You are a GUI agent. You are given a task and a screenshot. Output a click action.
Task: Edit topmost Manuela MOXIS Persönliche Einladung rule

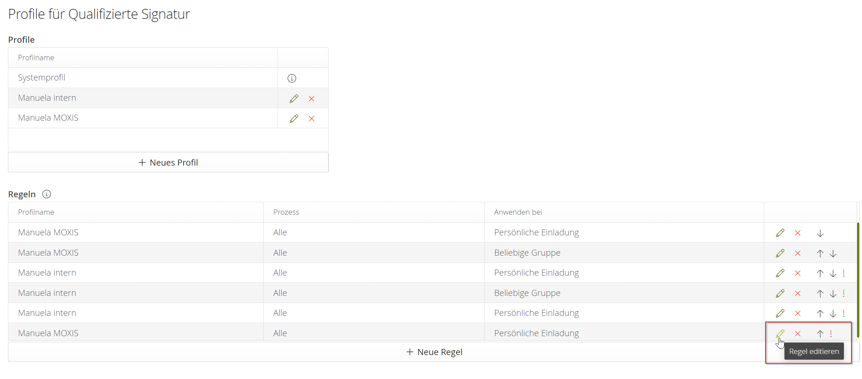780,233
